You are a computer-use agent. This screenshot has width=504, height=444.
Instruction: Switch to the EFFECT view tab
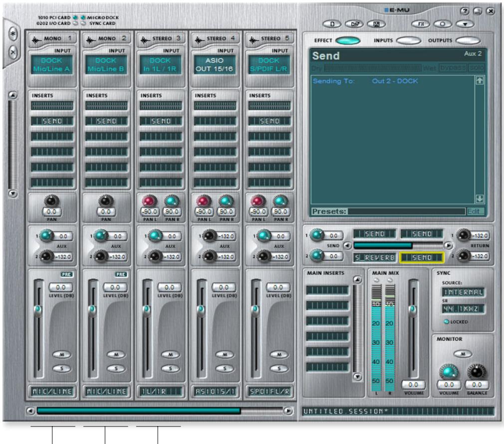(347, 40)
